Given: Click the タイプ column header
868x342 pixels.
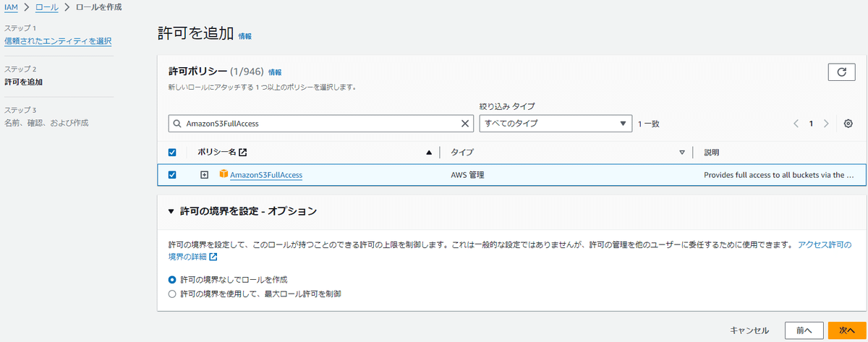Looking at the screenshot, I should tap(462, 153).
